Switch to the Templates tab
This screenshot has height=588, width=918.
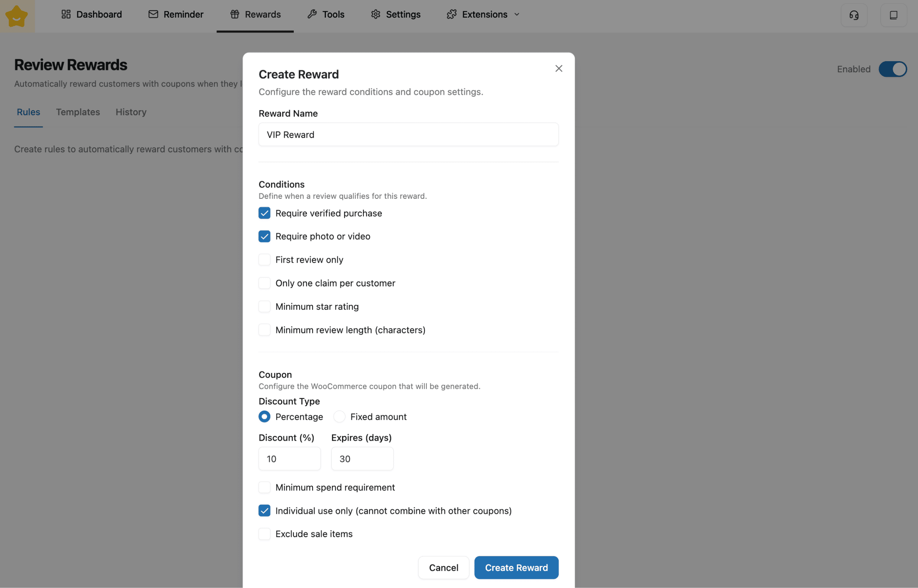tap(78, 112)
